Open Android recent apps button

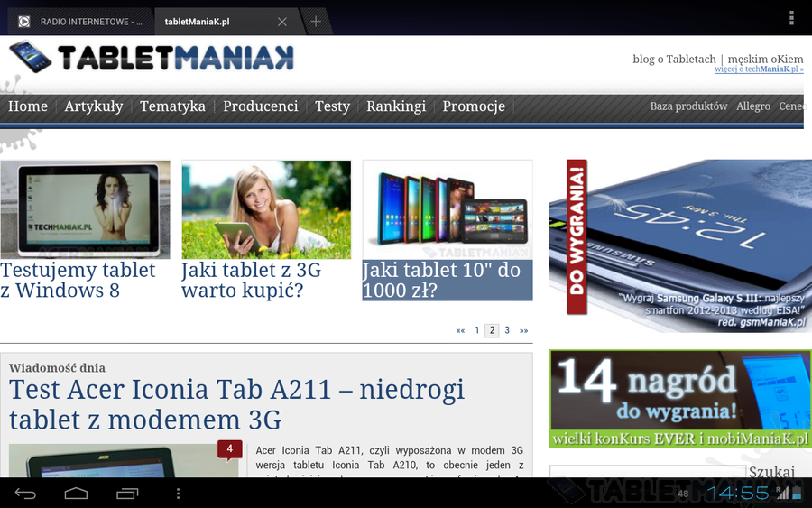(127, 494)
